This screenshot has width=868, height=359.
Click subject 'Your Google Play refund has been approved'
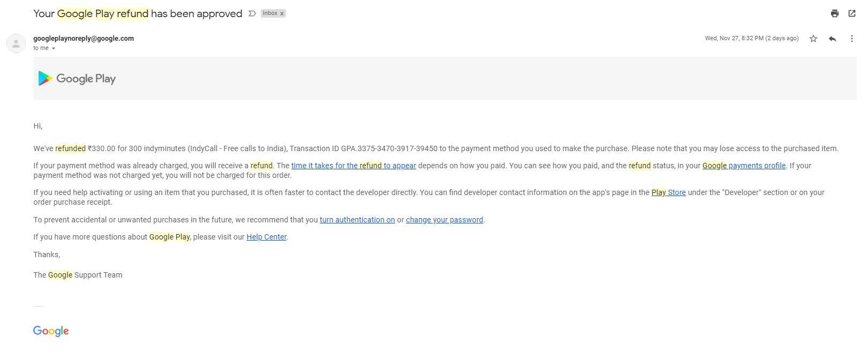point(138,13)
